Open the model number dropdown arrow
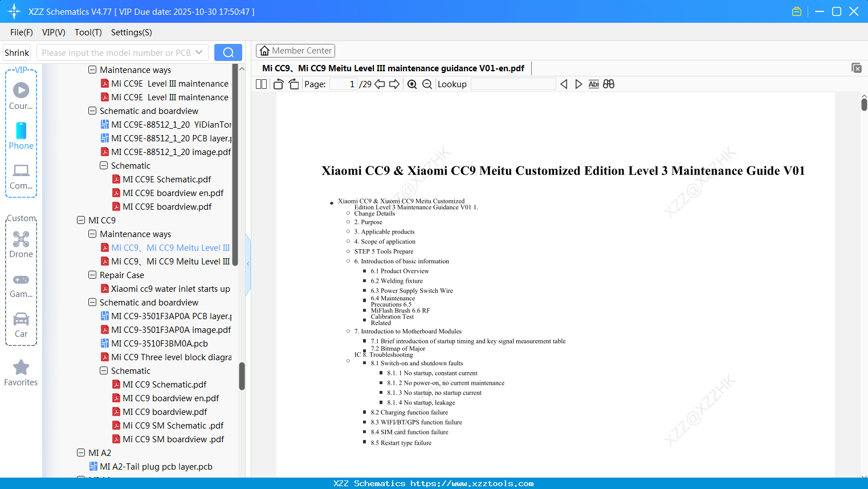This screenshot has width=868, height=489. click(x=199, y=52)
